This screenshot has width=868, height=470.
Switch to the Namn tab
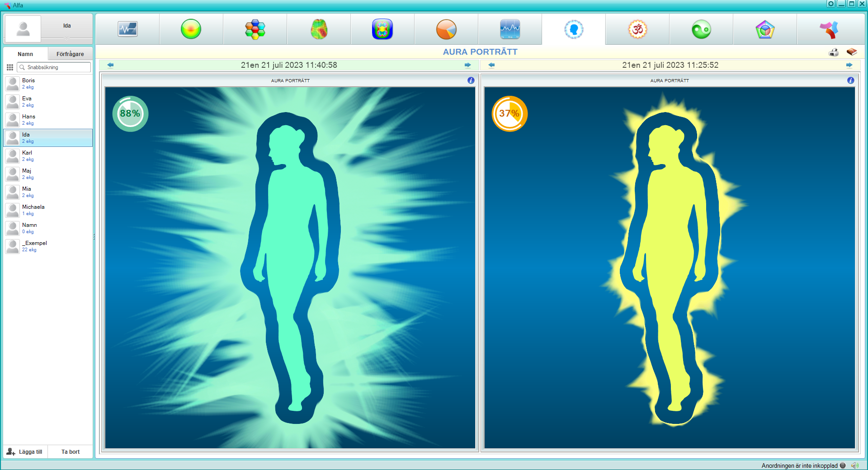[25, 54]
